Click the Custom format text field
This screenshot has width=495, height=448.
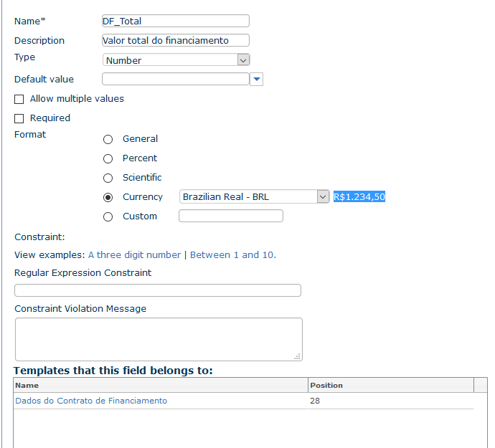231,216
